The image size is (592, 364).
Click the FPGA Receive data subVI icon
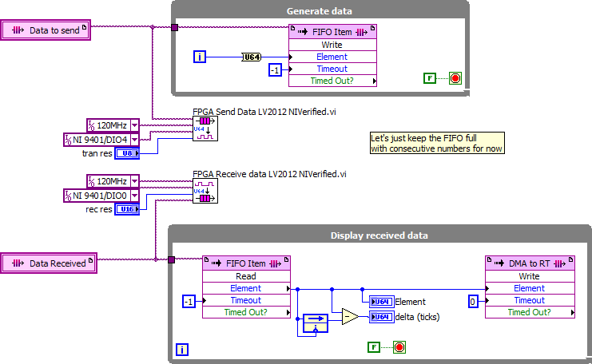(204, 191)
